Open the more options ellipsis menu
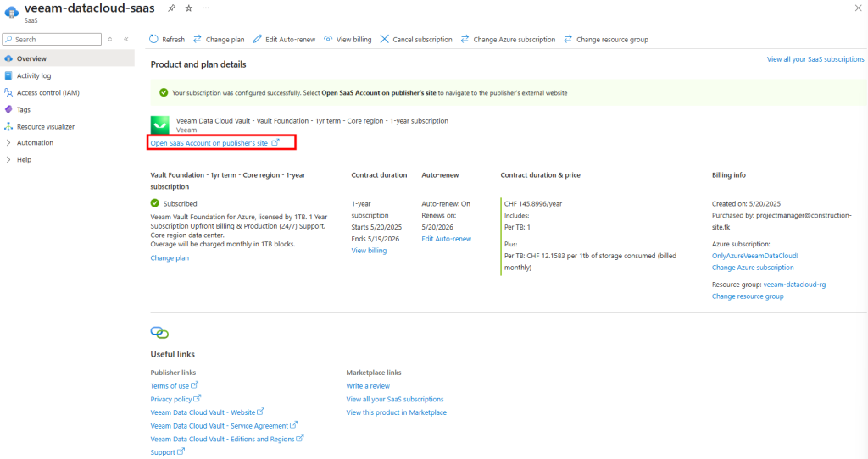Image resolution: width=868 pixels, height=459 pixels. [x=206, y=8]
